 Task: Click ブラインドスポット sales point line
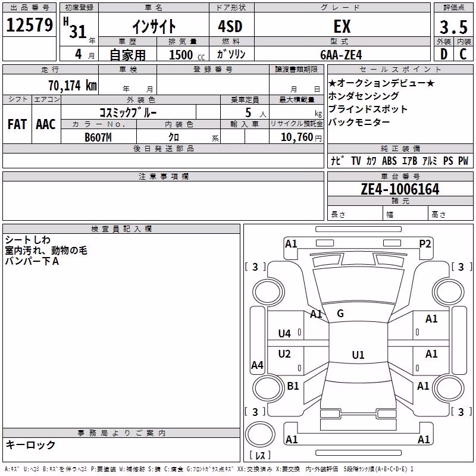368,109
